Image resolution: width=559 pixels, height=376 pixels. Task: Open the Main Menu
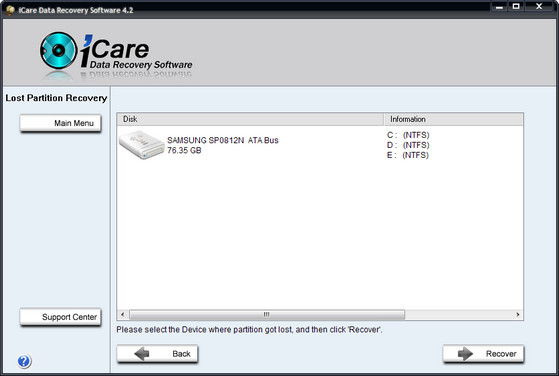pyautogui.click(x=60, y=123)
